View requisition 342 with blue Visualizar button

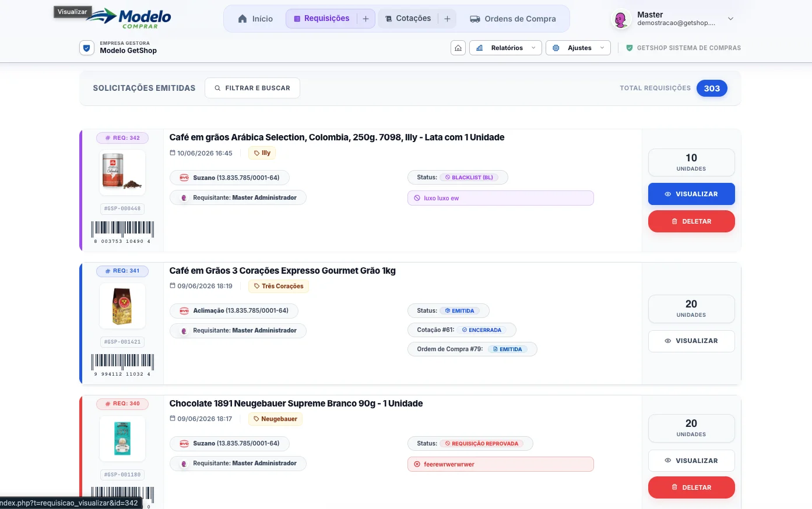691,194
